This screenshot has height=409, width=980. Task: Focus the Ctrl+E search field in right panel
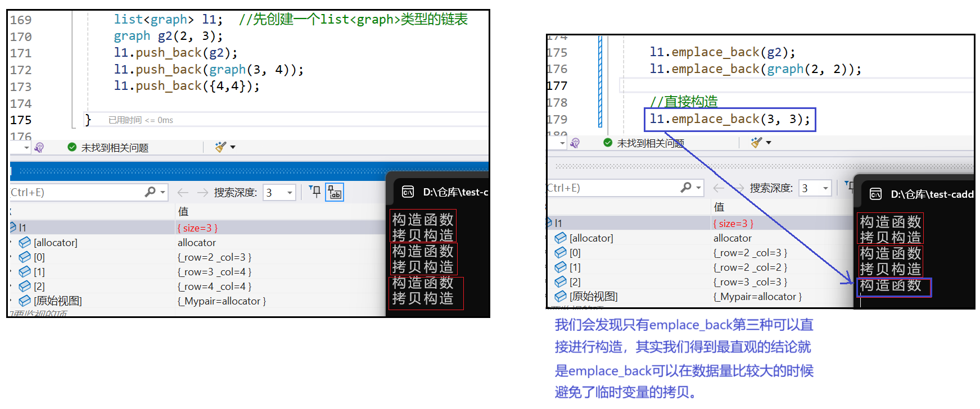point(612,188)
